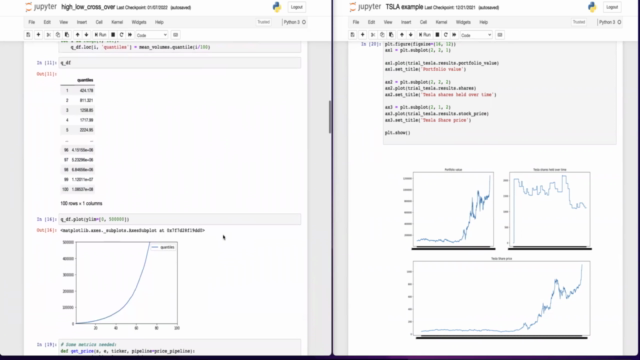Restart kernel in high_low_cross_over notebook
Screen dimensions: 640x360
click(121, 35)
